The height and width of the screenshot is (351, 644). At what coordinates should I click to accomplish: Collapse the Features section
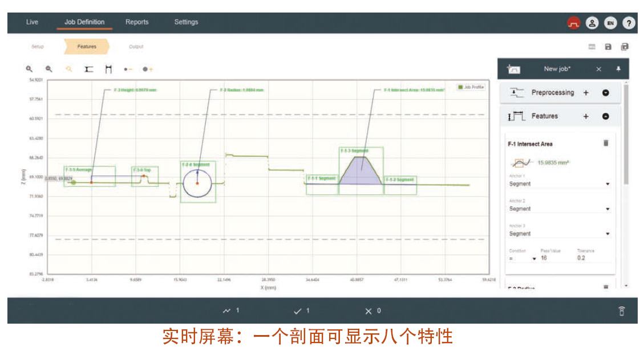click(x=606, y=116)
